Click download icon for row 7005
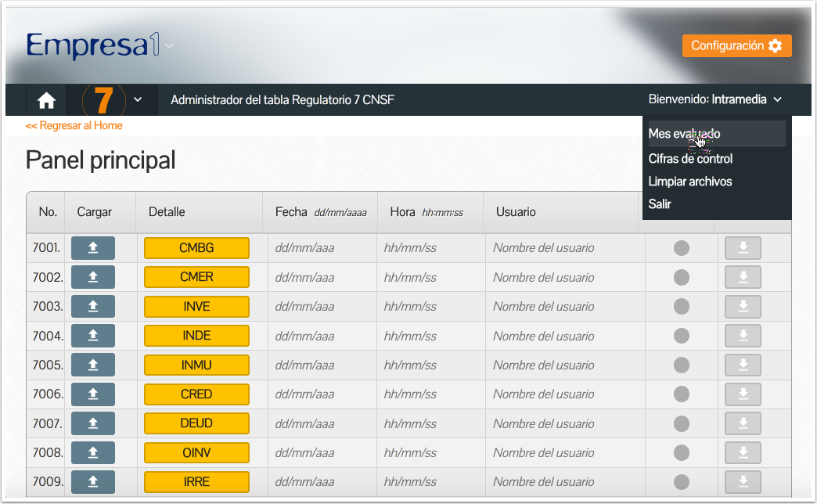Image resolution: width=817 pixels, height=504 pixels. point(743,365)
